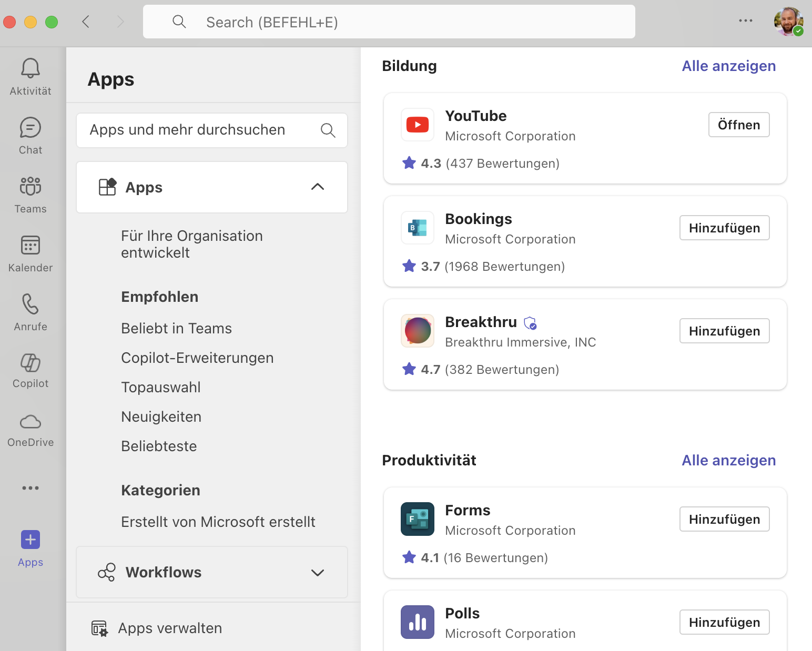The image size is (812, 651).
Task: Click the forward navigation arrow
Action: tap(120, 22)
